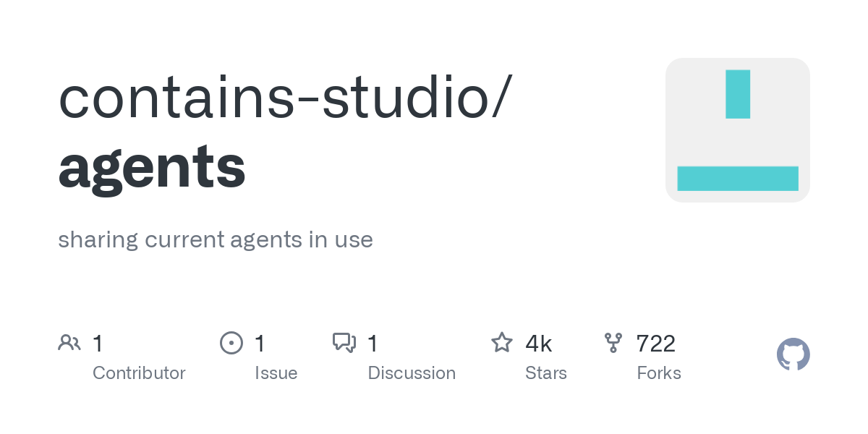
Task: Click the teal horizontal bar in avatar
Action: pyautogui.click(x=738, y=179)
